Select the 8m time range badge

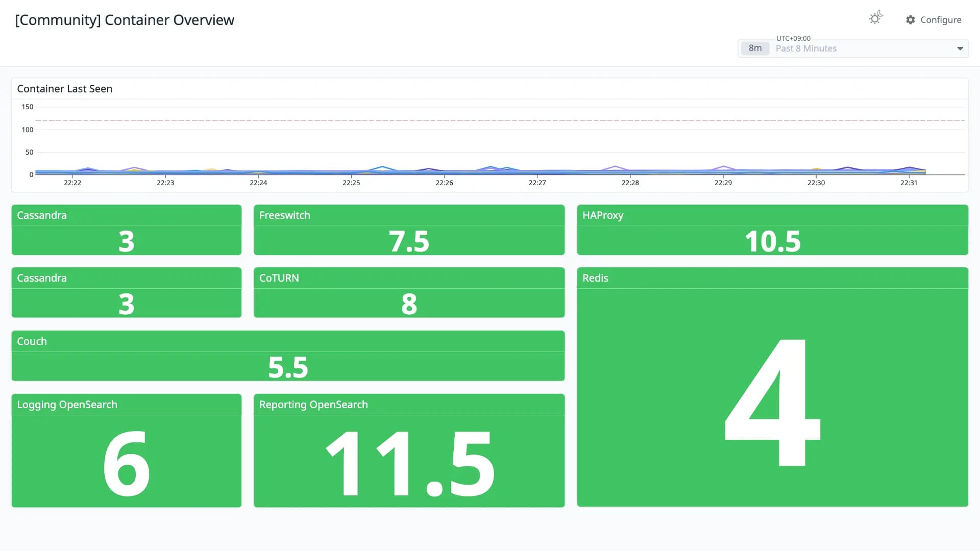[x=755, y=48]
